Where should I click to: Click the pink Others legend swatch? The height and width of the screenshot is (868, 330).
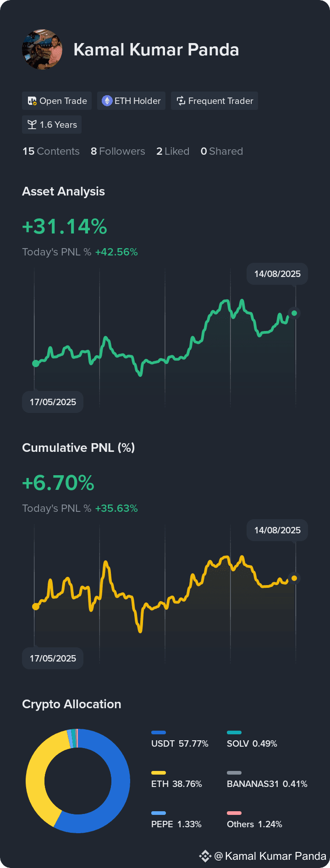[x=234, y=813]
